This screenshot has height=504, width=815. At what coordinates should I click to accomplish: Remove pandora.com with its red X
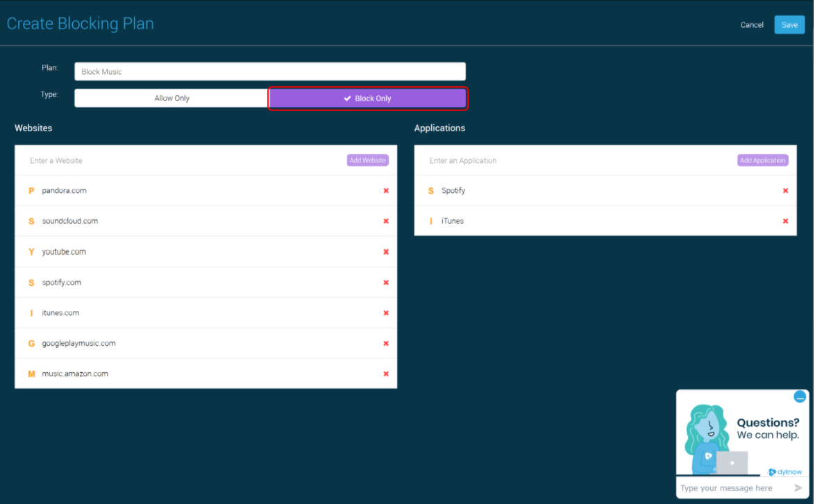tap(386, 191)
